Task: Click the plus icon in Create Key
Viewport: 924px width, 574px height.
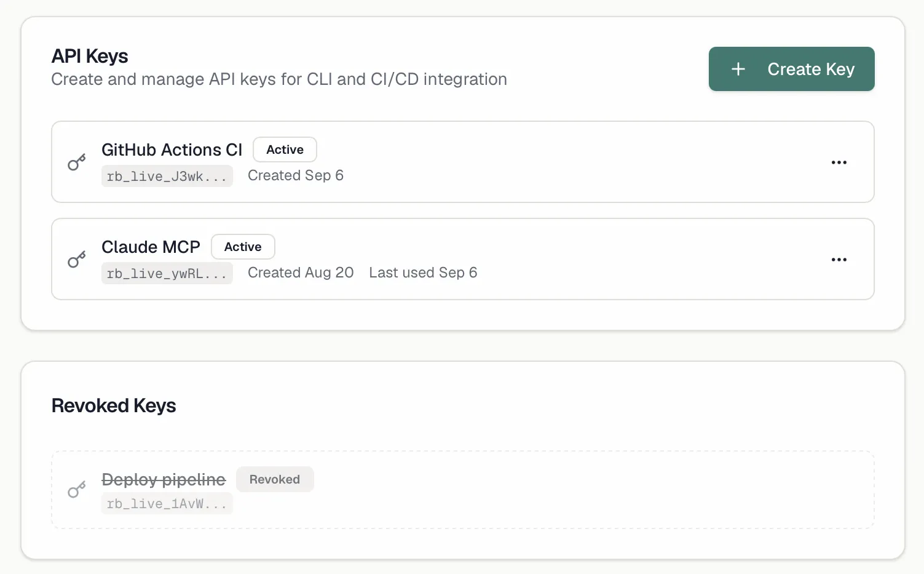Action: [738, 69]
